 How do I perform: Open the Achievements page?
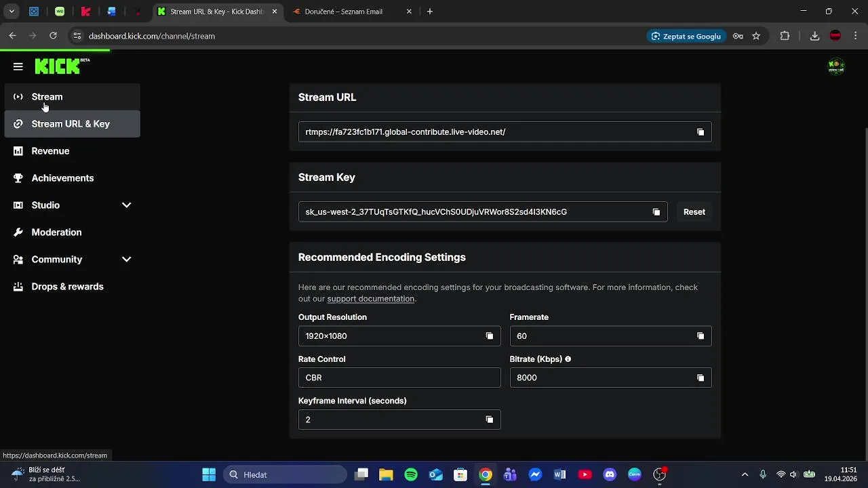(62, 178)
